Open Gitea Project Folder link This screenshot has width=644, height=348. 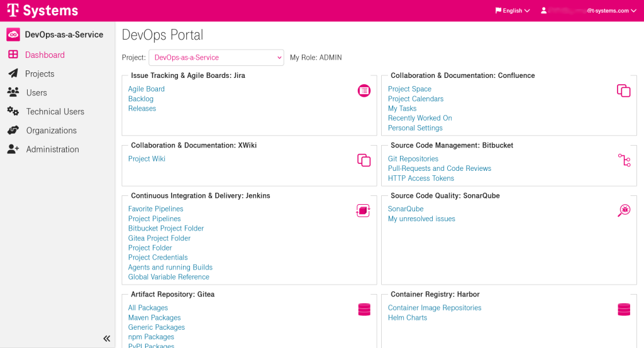click(159, 238)
